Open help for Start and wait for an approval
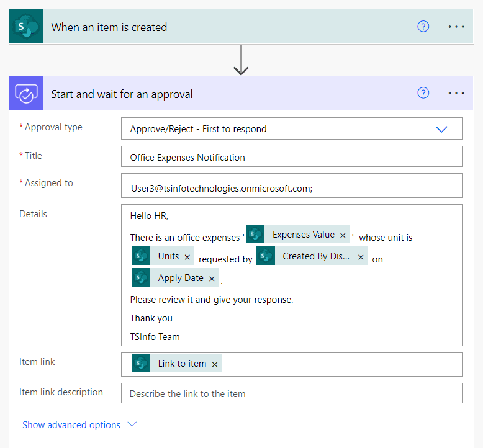 pos(423,92)
